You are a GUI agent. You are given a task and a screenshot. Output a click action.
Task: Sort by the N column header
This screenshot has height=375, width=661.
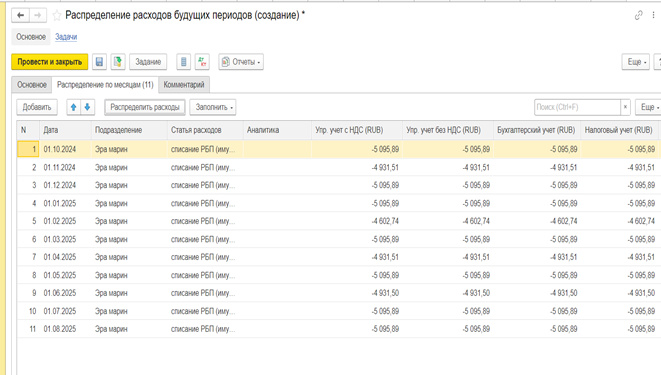(x=28, y=130)
